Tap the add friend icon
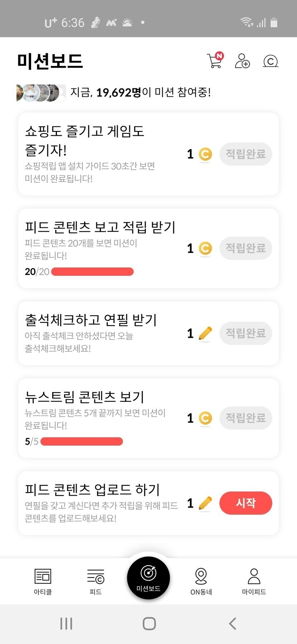 tap(242, 61)
